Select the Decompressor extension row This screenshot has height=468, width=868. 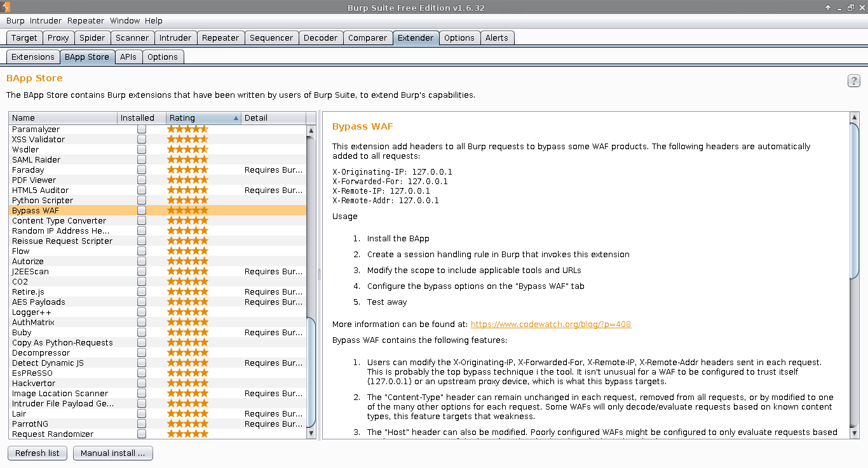[x=158, y=352]
